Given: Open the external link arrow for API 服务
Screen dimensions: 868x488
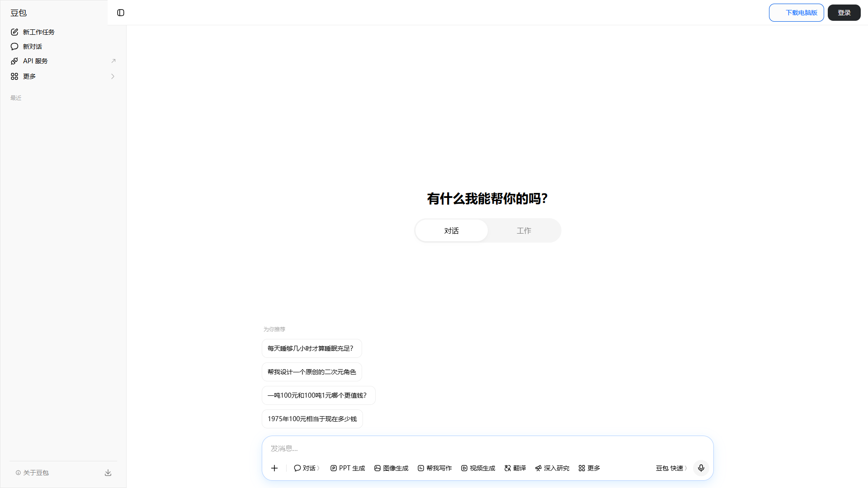Looking at the screenshot, I should tap(113, 61).
